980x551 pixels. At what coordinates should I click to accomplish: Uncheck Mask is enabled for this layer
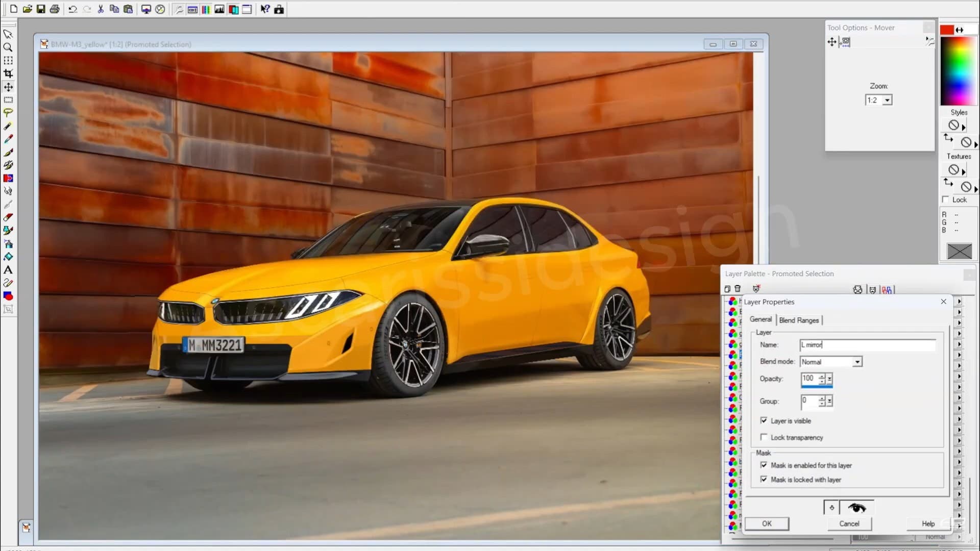[764, 465]
